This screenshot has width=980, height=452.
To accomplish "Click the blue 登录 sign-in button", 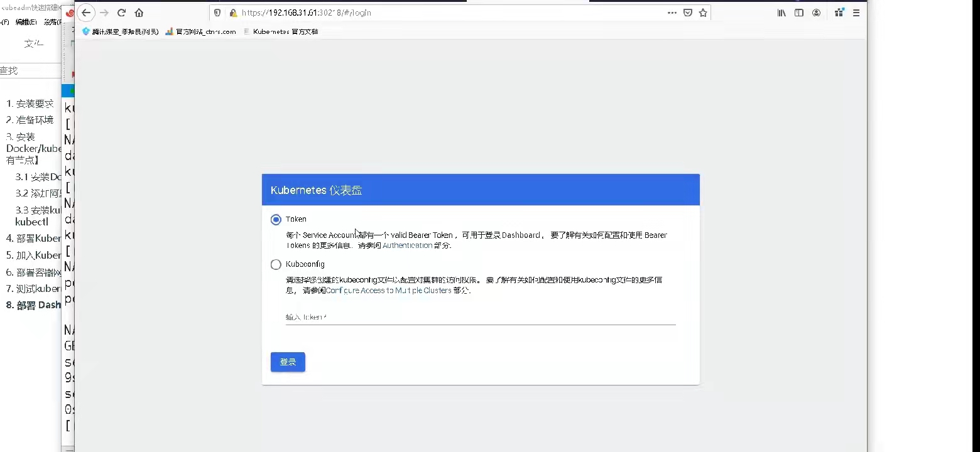I will 288,362.
